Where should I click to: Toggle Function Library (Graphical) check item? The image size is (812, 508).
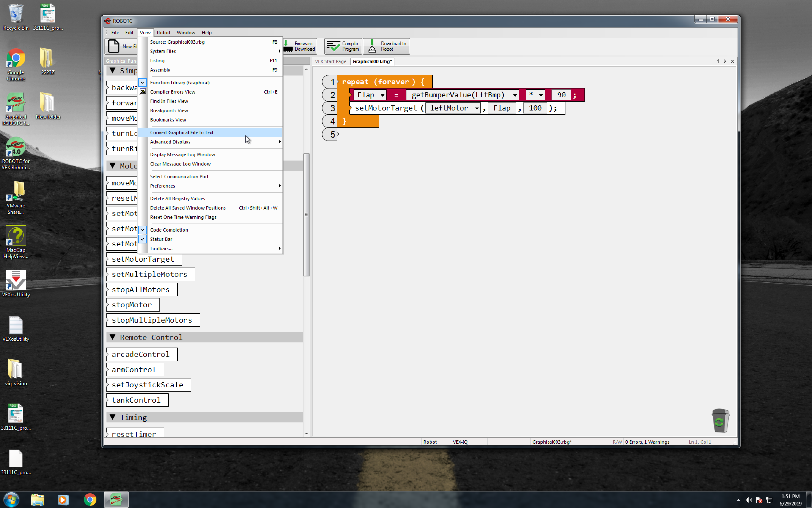210,82
